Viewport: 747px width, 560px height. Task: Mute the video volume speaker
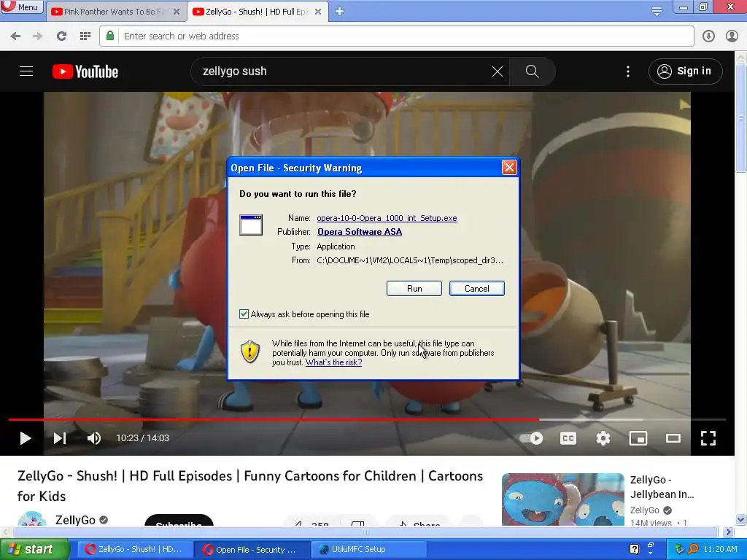(x=94, y=438)
